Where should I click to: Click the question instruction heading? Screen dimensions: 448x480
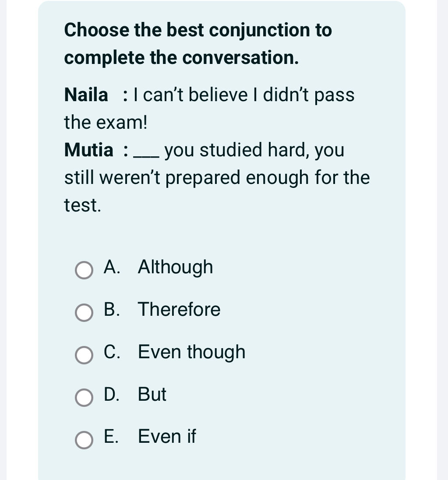pyautogui.click(x=198, y=43)
